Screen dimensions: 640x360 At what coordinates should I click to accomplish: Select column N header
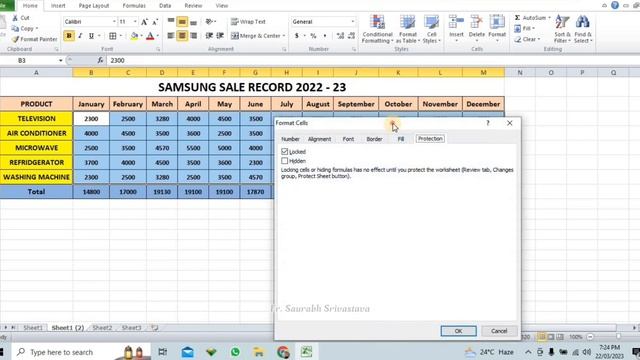pos(520,73)
